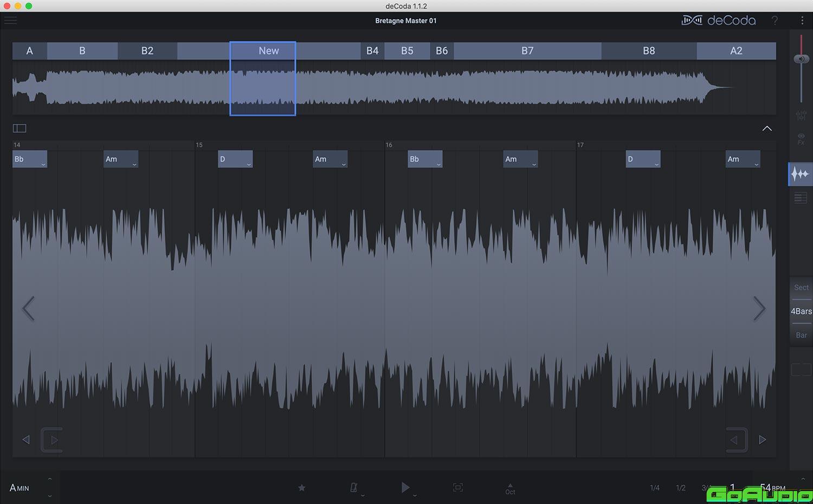Select Sect zoom level
This screenshot has height=504, width=813.
click(x=801, y=287)
